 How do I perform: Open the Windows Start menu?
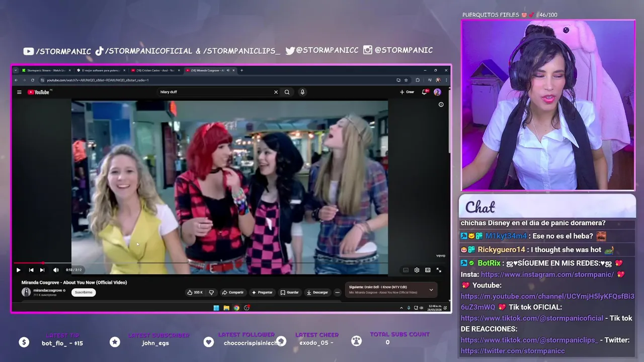[x=216, y=308]
